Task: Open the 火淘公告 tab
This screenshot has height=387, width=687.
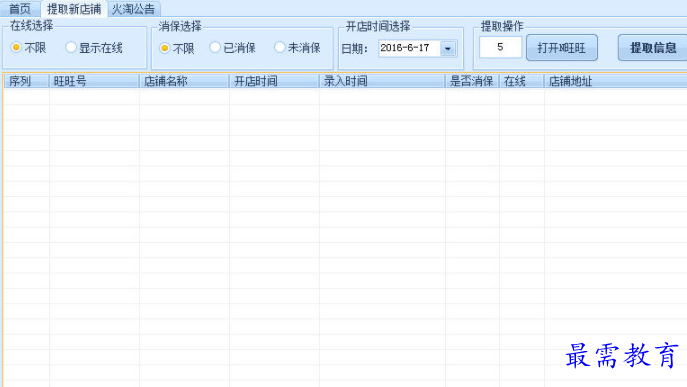Action: click(x=134, y=9)
